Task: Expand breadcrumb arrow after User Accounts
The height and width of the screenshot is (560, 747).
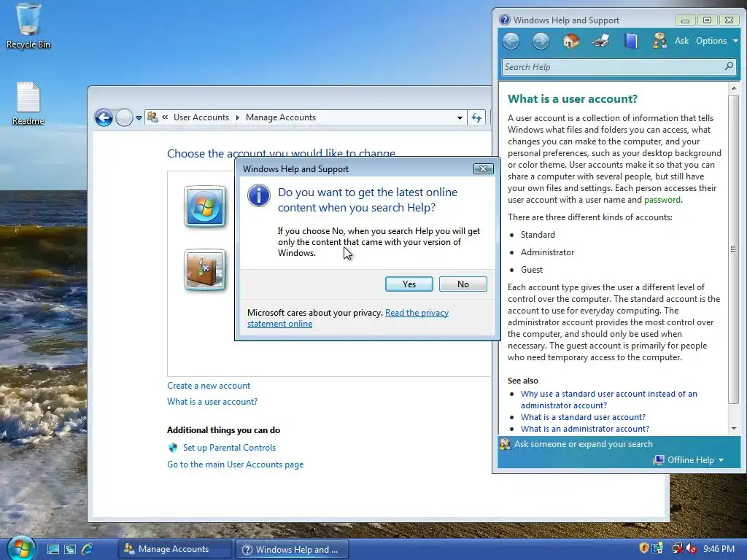Action: tap(237, 117)
